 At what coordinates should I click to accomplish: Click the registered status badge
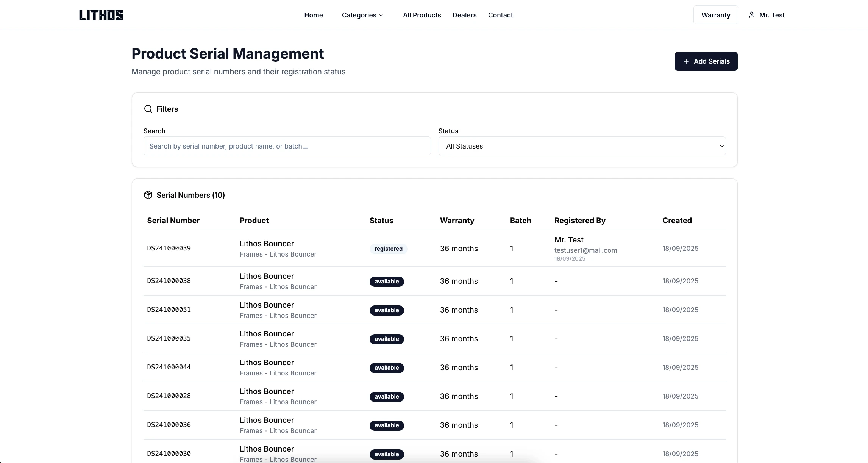388,249
